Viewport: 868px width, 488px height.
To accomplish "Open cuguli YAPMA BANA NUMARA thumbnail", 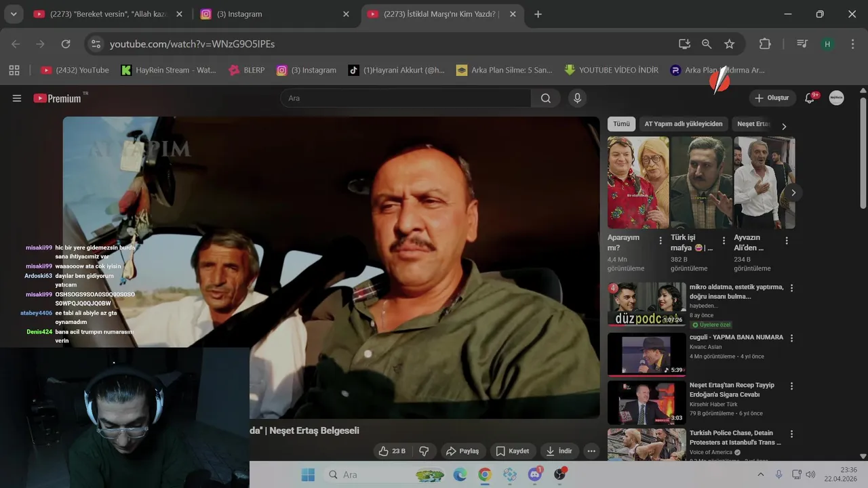I will pyautogui.click(x=646, y=353).
